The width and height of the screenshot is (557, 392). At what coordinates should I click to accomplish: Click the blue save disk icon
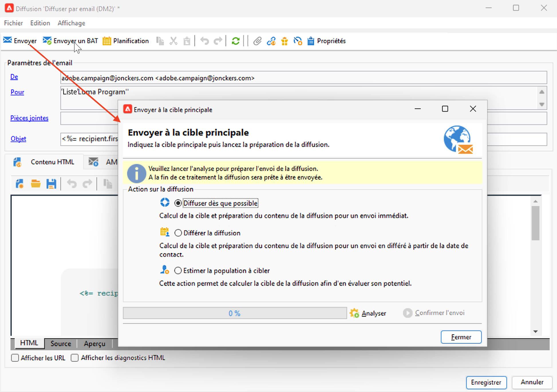pyautogui.click(x=51, y=184)
